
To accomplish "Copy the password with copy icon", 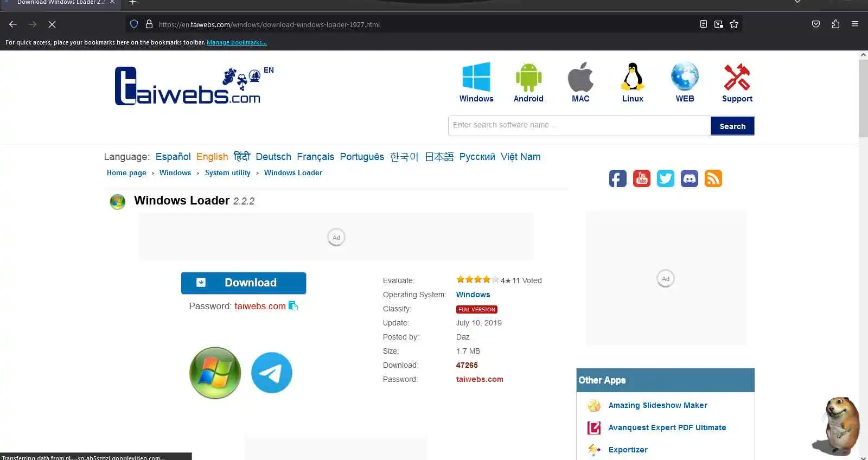I will click(293, 306).
